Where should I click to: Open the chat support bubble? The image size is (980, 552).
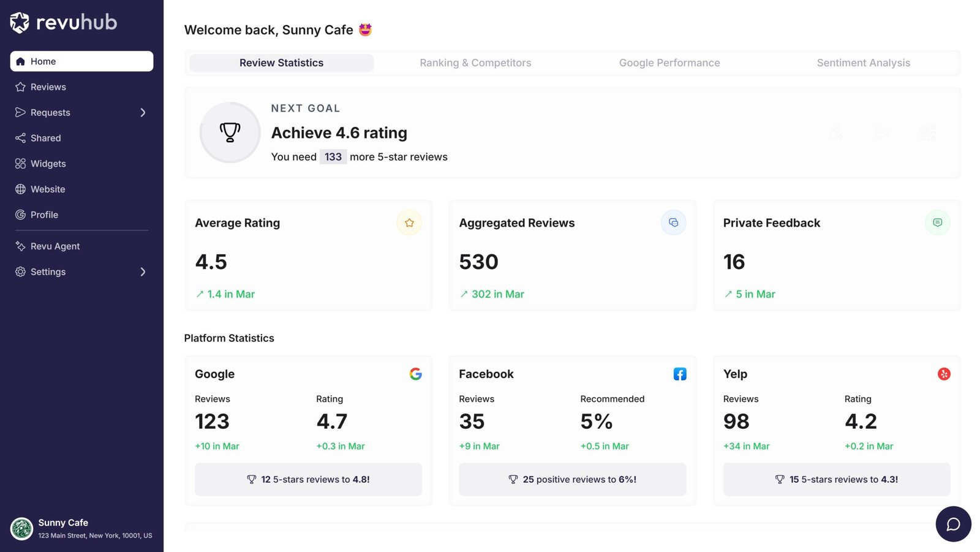coord(953,524)
